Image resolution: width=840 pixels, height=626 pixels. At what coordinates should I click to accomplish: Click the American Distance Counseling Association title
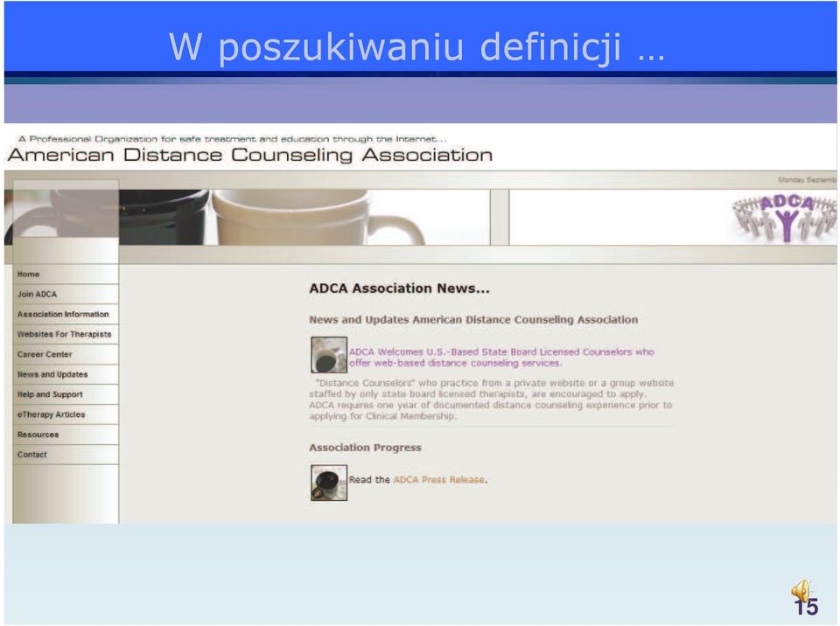click(250, 156)
